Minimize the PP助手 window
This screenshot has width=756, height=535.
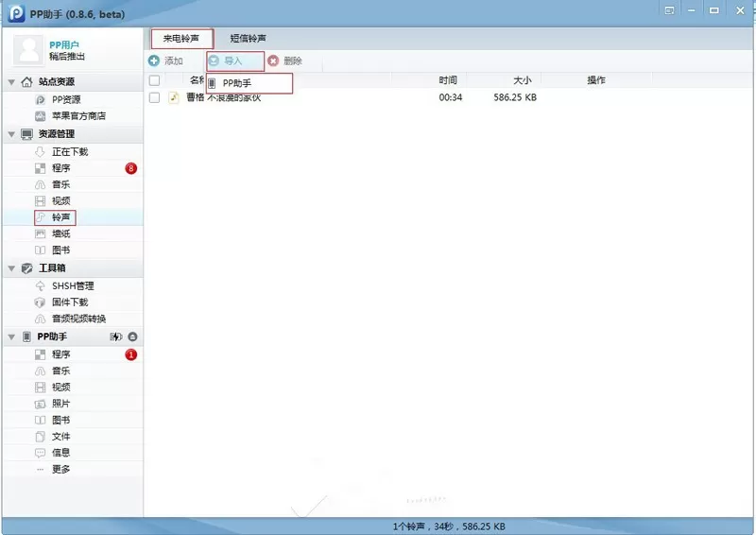tap(692, 10)
